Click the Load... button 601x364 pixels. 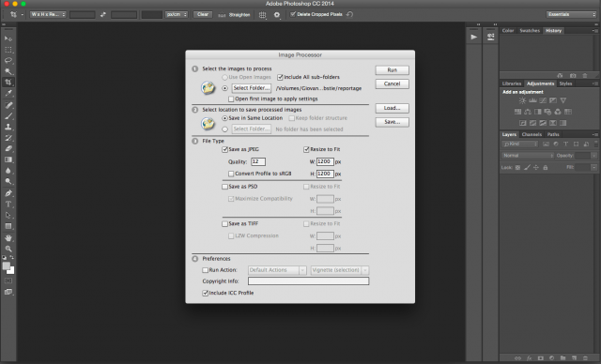393,108
